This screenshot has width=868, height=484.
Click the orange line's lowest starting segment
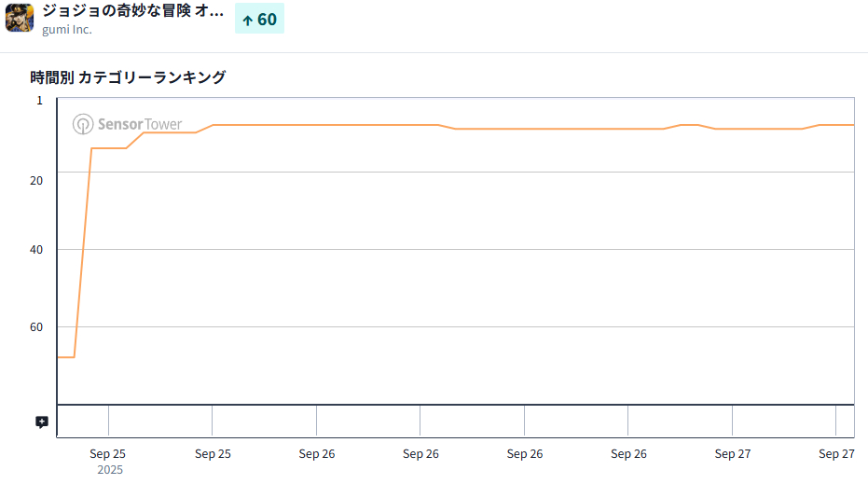65,357
